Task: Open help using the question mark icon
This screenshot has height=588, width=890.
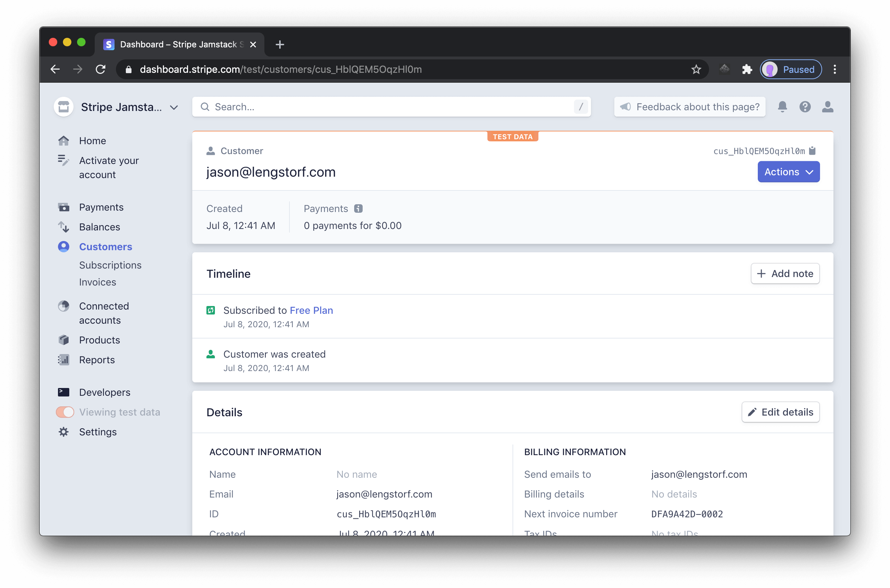Action: click(805, 107)
